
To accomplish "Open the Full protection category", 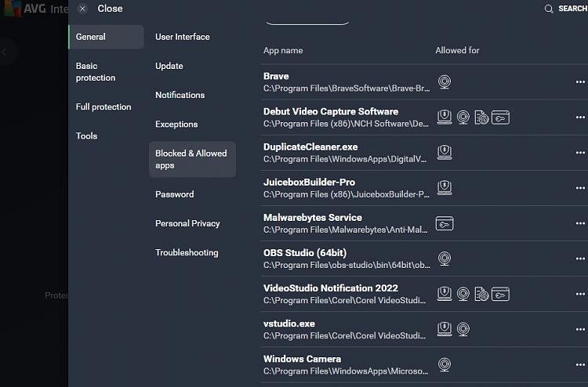I will point(103,107).
